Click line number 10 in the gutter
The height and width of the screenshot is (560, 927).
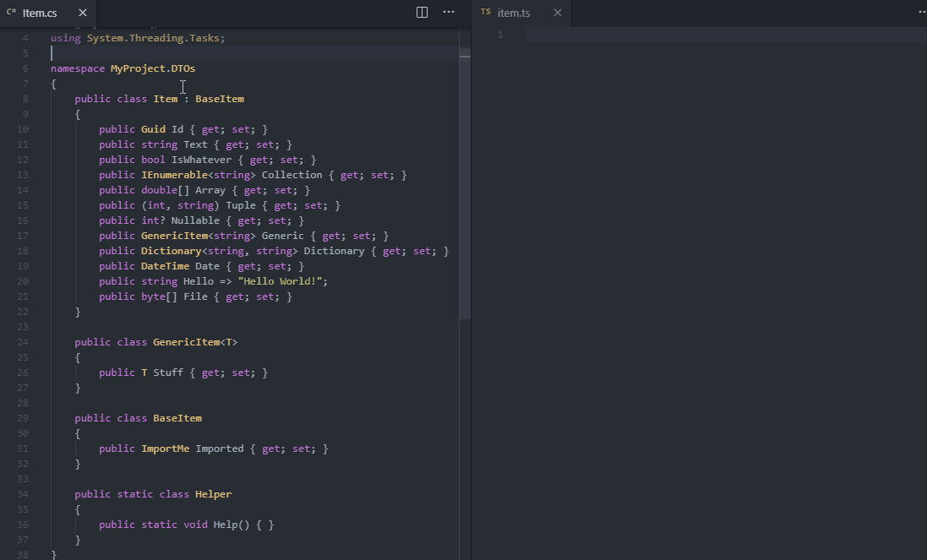pyautogui.click(x=22, y=128)
